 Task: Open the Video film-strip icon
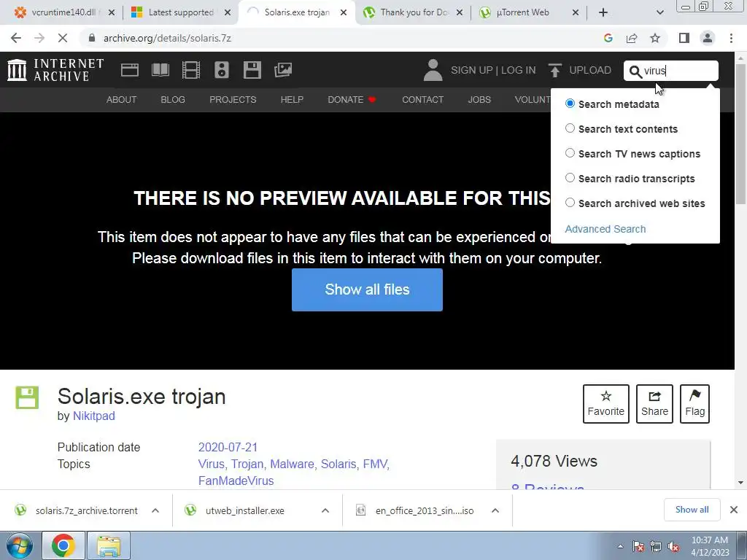pyautogui.click(x=191, y=70)
